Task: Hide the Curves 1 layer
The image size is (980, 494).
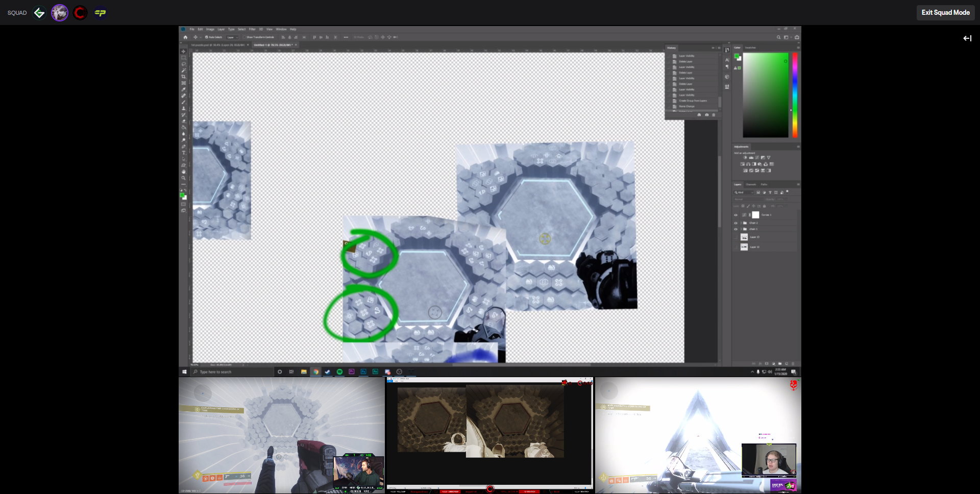Action: point(736,215)
